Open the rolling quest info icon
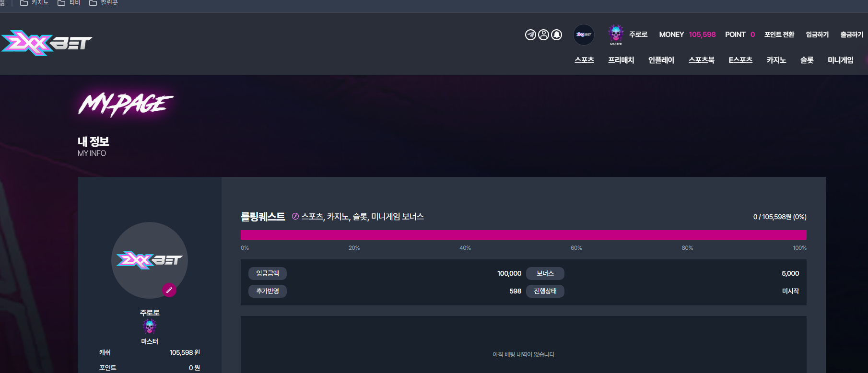868x373 pixels. pyautogui.click(x=295, y=216)
